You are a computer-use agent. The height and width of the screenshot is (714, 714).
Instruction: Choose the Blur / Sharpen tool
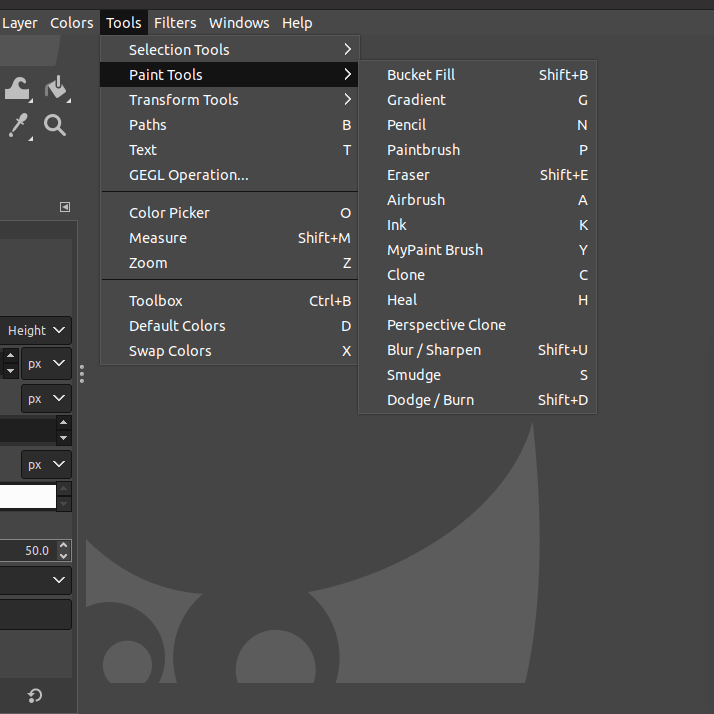coord(478,350)
